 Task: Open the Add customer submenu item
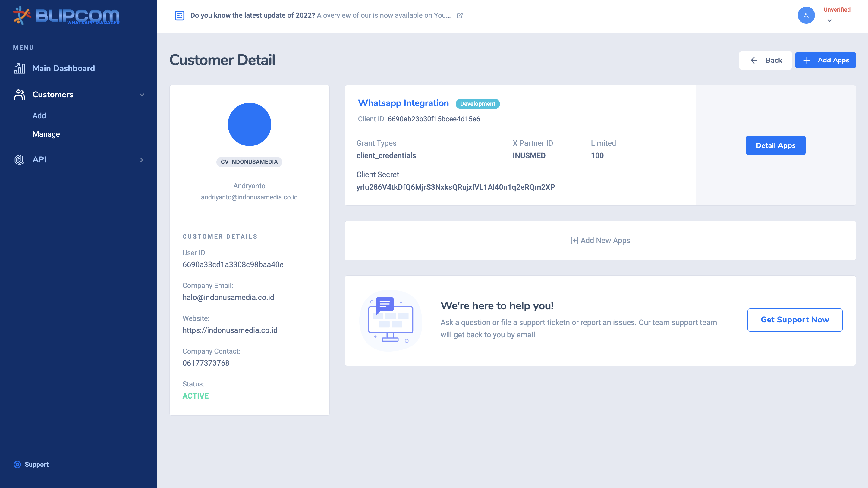tap(39, 115)
